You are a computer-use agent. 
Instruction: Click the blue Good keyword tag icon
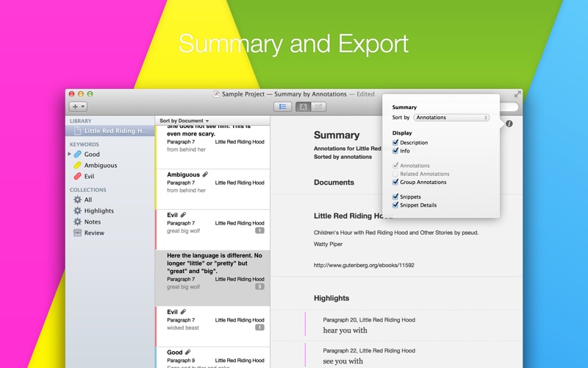click(77, 154)
